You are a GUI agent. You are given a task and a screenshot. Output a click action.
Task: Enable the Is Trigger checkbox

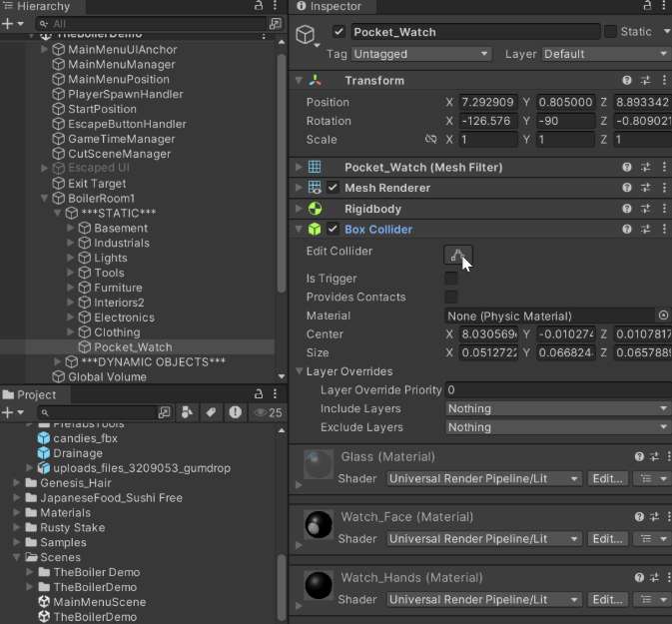pyautogui.click(x=451, y=279)
